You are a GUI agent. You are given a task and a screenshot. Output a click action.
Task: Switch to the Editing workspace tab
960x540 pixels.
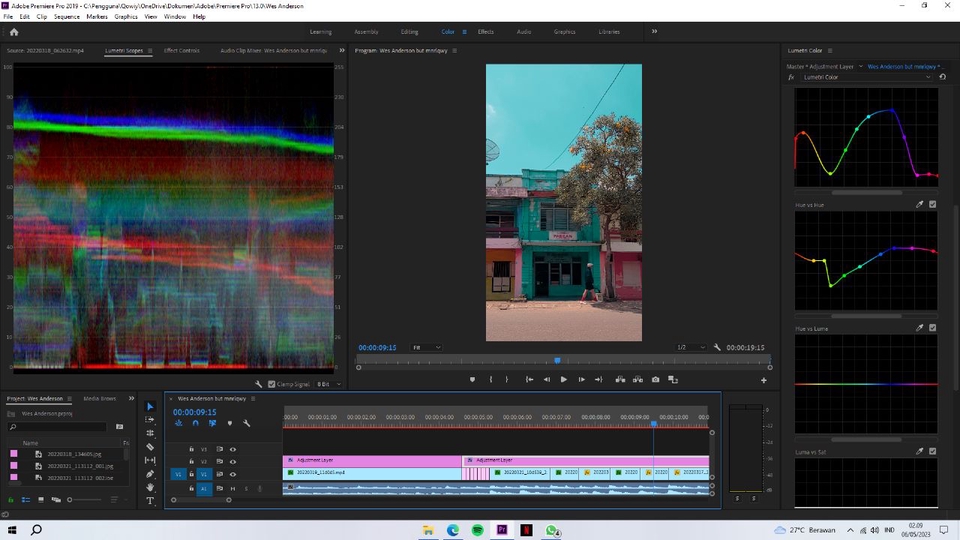410,32
